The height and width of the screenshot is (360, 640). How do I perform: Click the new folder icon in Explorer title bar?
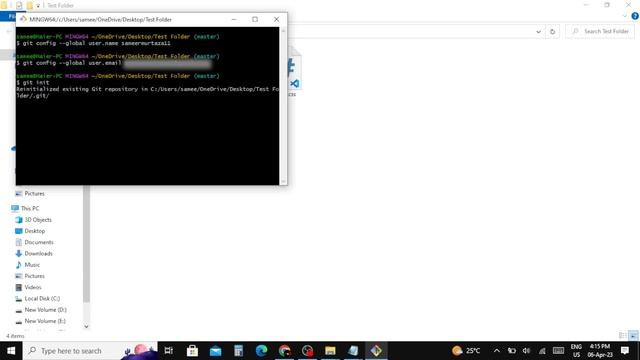click(x=29, y=5)
